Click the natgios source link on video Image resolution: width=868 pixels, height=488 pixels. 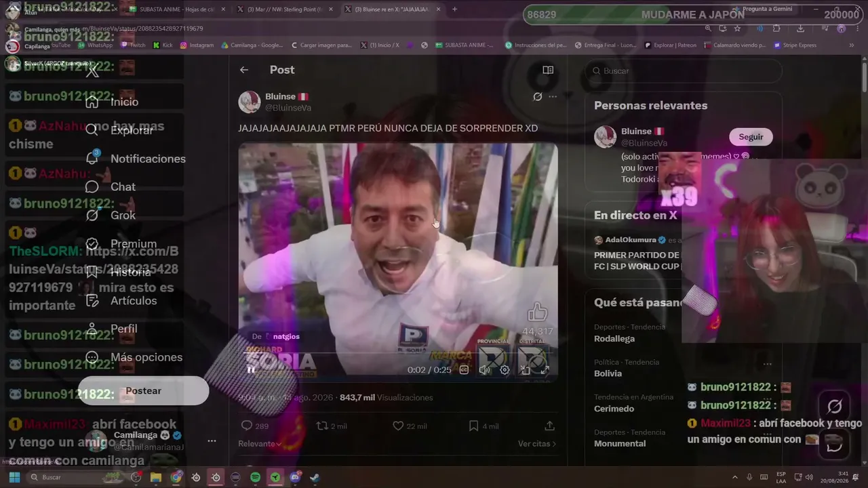(285, 336)
